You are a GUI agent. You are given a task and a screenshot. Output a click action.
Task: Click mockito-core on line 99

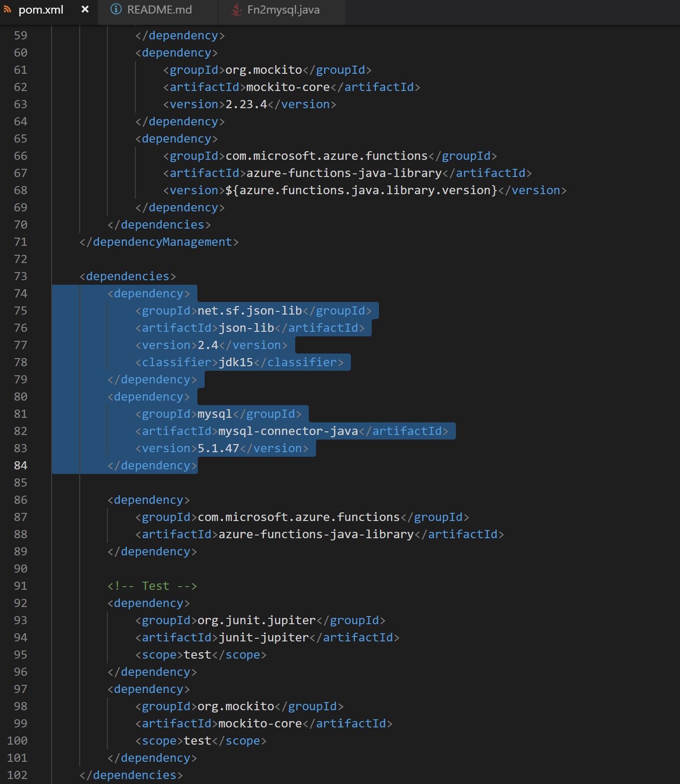260,723
